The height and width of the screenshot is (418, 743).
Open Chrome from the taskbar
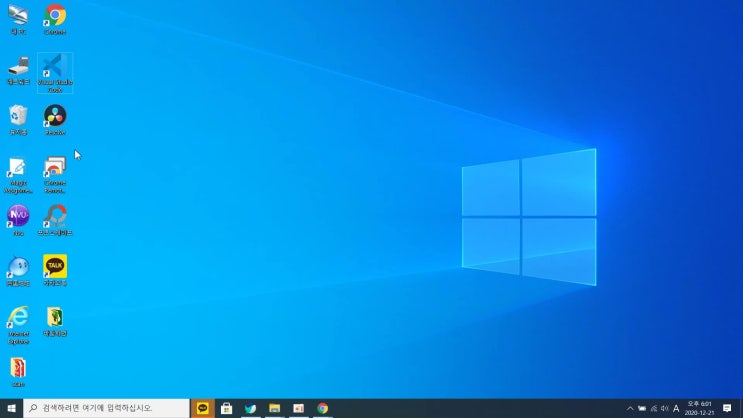[323, 408]
